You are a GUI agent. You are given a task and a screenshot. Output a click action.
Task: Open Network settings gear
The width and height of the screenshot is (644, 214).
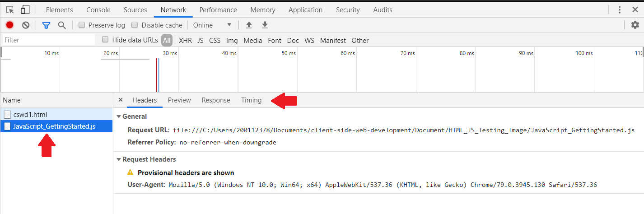pyautogui.click(x=635, y=25)
